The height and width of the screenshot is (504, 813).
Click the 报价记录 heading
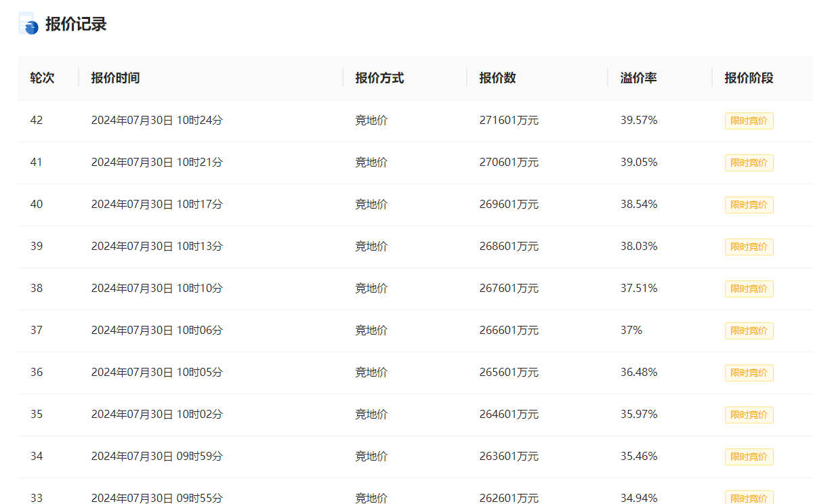click(x=76, y=24)
